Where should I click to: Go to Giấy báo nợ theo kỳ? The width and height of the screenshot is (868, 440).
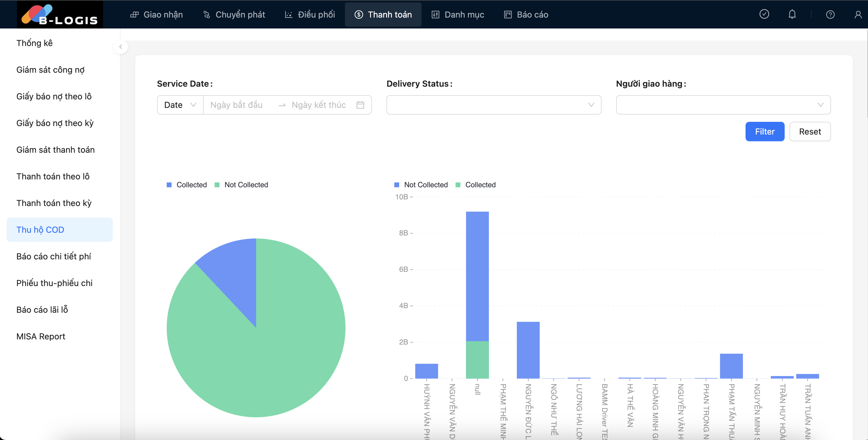(x=60, y=123)
